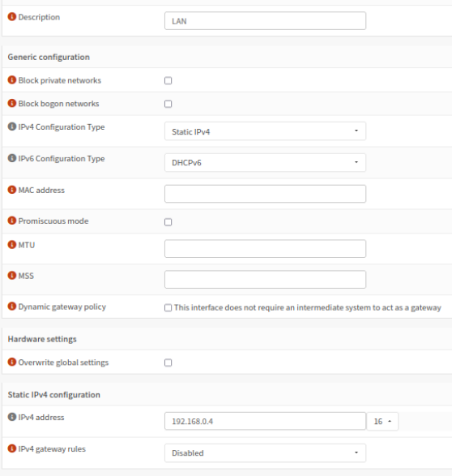The width and height of the screenshot is (452, 476).
Task: Expand the DHCPv6 configuration type dropdown
Action: point(265,163)
